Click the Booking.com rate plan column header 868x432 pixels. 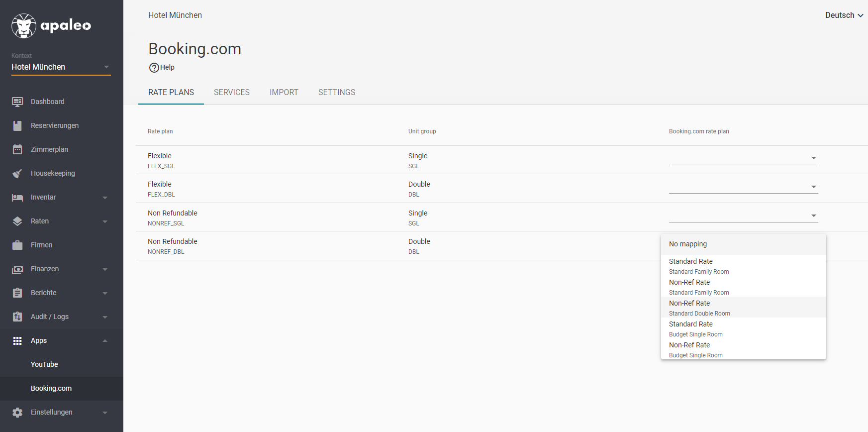click(x=699, y=131)
